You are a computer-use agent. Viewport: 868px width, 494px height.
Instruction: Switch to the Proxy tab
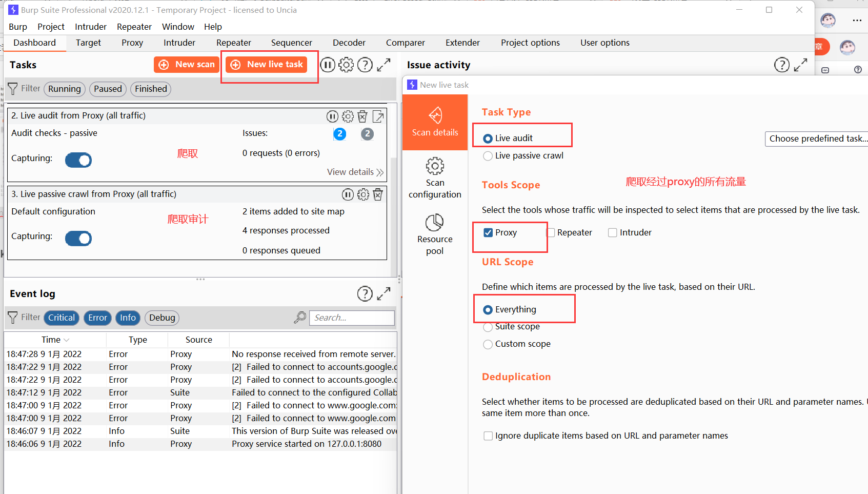[132, 43]
